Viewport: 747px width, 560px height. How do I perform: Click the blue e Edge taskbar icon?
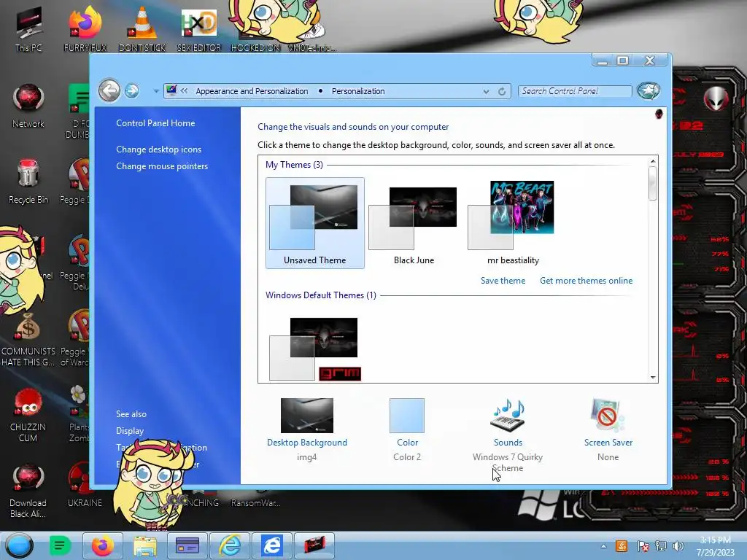(271, 545)
